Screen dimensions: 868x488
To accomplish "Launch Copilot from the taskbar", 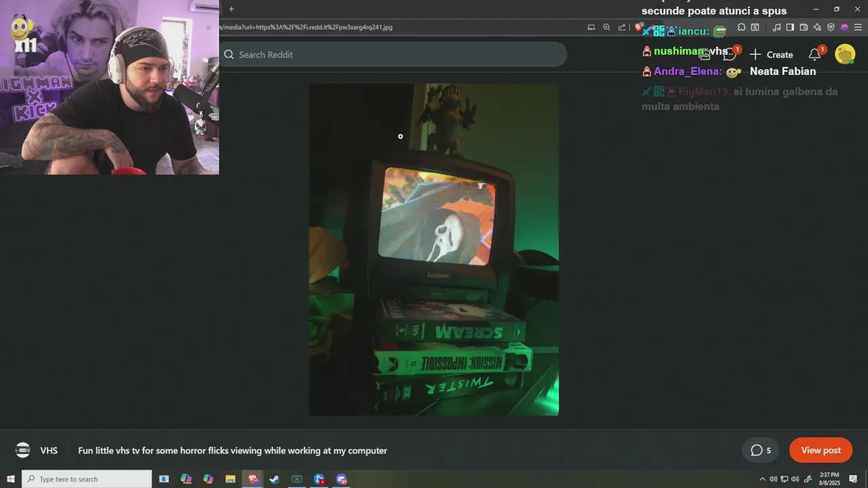I will point(208,479).
